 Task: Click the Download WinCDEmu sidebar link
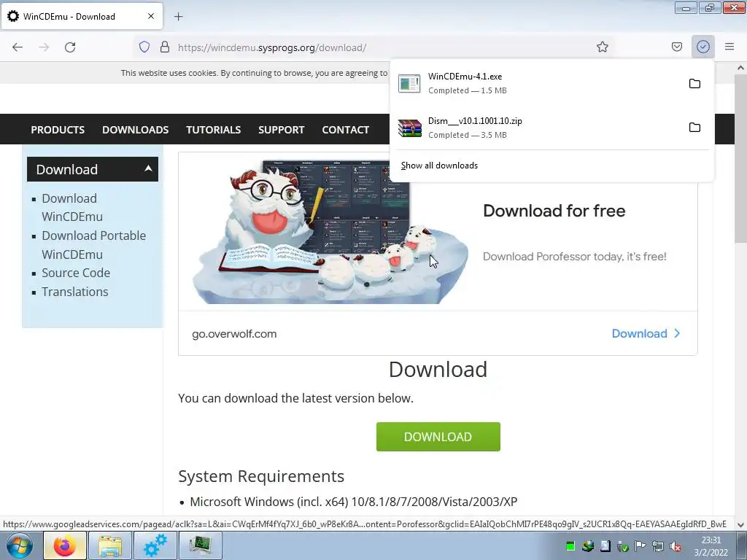point(72,207)
